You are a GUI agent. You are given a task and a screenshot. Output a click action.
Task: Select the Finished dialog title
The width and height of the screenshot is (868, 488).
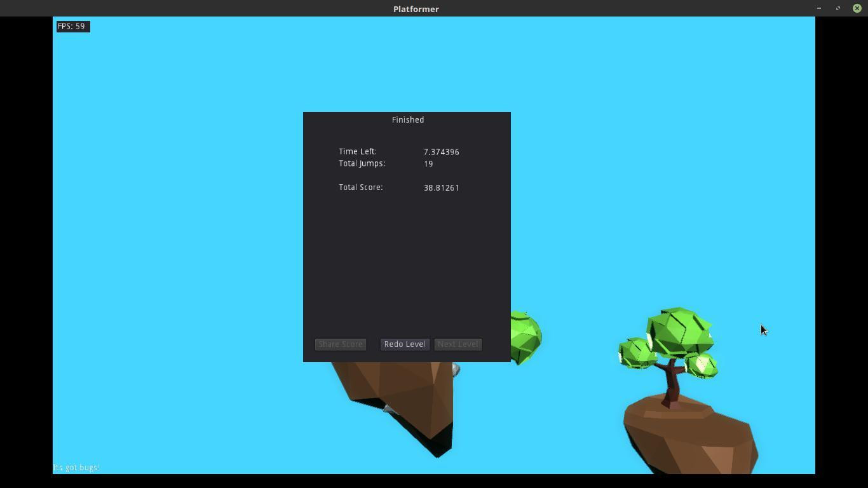408,119
